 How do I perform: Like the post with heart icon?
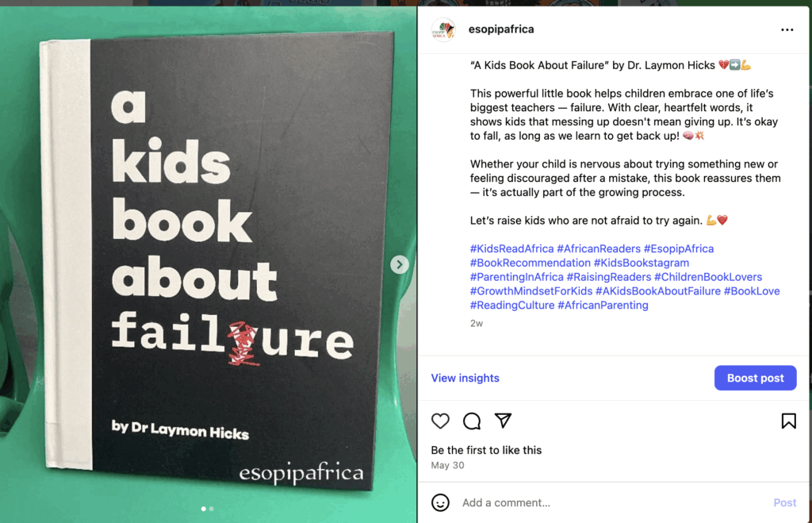pos(440,421)
